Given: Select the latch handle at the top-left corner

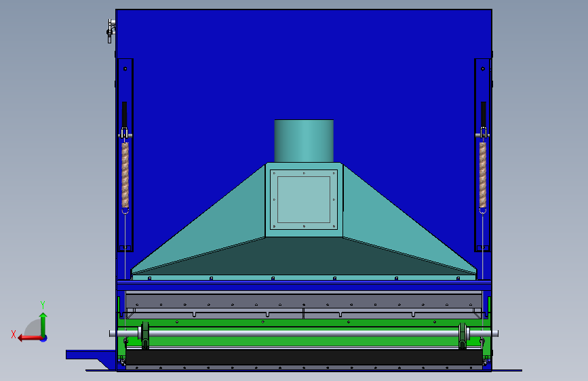Looking at the screenshot, I should pos(111,31).
